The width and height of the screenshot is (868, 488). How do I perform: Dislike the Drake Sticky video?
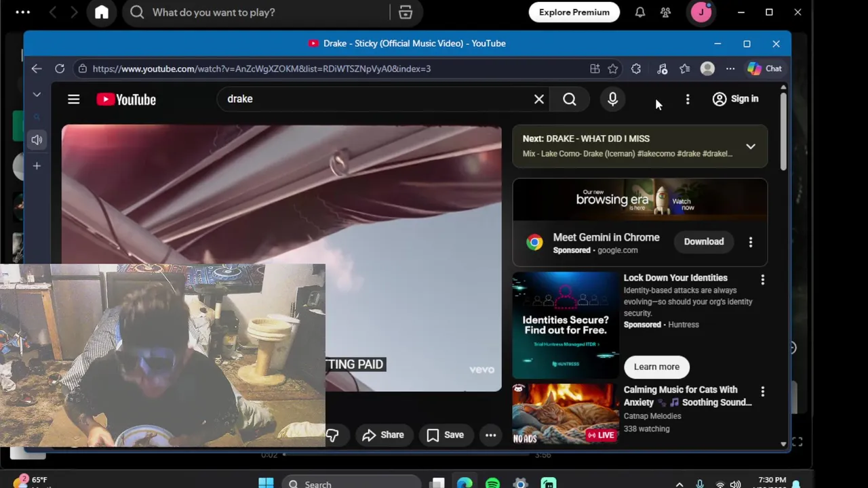[x=332, y=435]
